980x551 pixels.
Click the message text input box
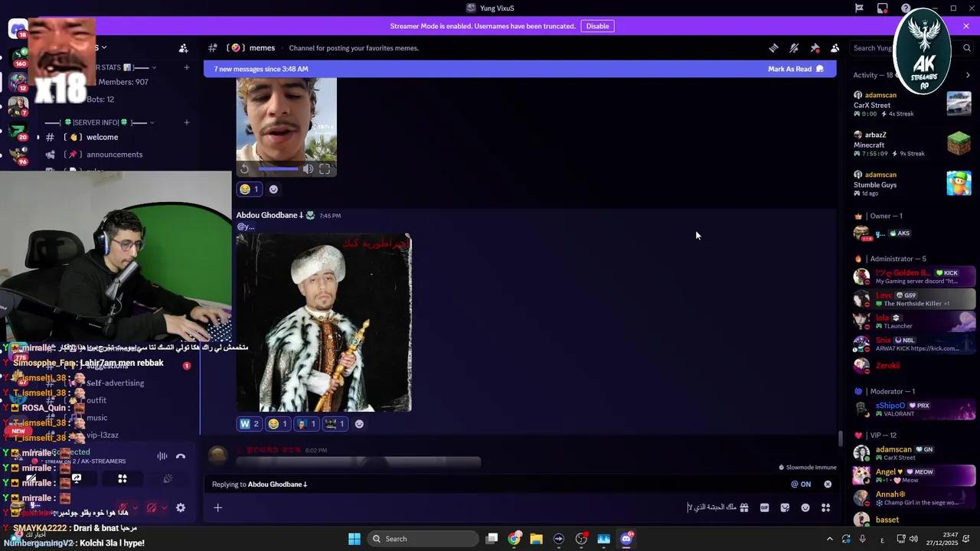tap(482, 507)
